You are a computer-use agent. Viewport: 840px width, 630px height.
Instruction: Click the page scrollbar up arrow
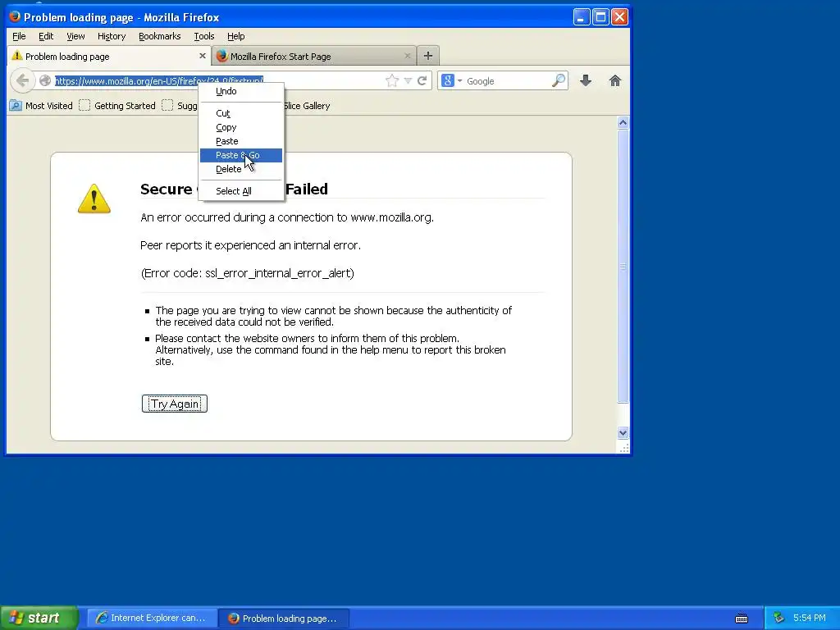623,123
